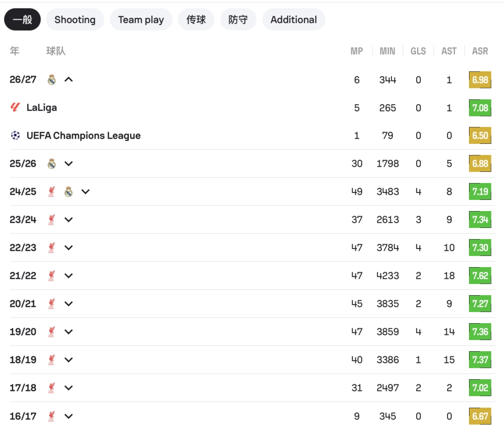The height and width of the screenshot is (432, 504).
Task: Click the 7.62 rating badge for 21/22
Action: coord(480,276)
